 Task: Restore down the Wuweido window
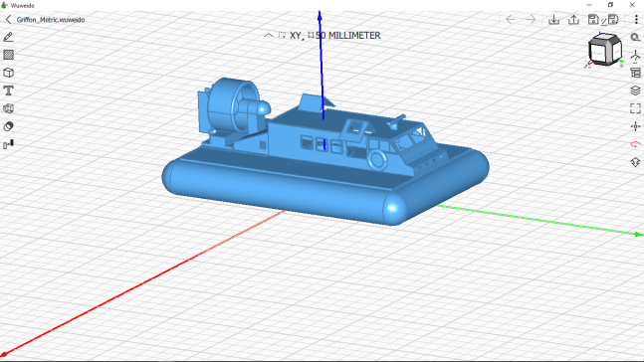(610, 5)
